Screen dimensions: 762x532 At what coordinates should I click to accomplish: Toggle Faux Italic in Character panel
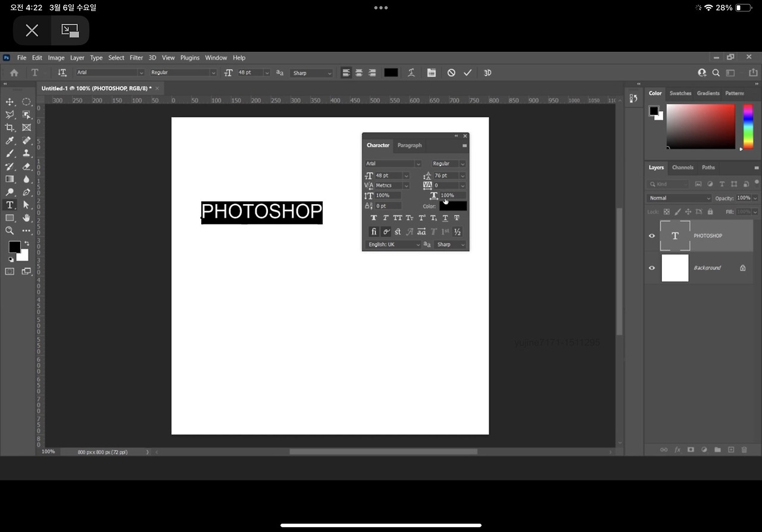[386, 218]
